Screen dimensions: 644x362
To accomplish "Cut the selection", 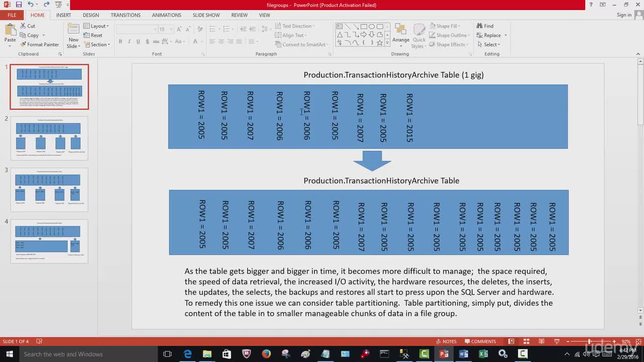I will pyautogui.click(x=28, y=26).
